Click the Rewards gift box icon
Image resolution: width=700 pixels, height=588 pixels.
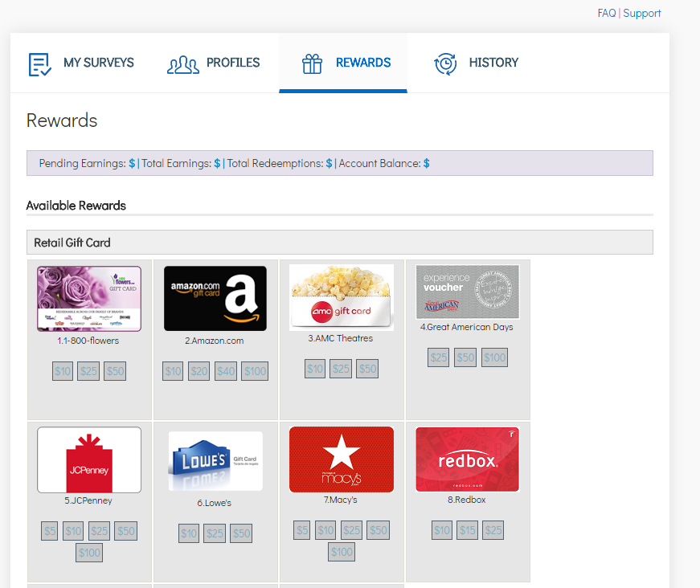click(312, 64)
